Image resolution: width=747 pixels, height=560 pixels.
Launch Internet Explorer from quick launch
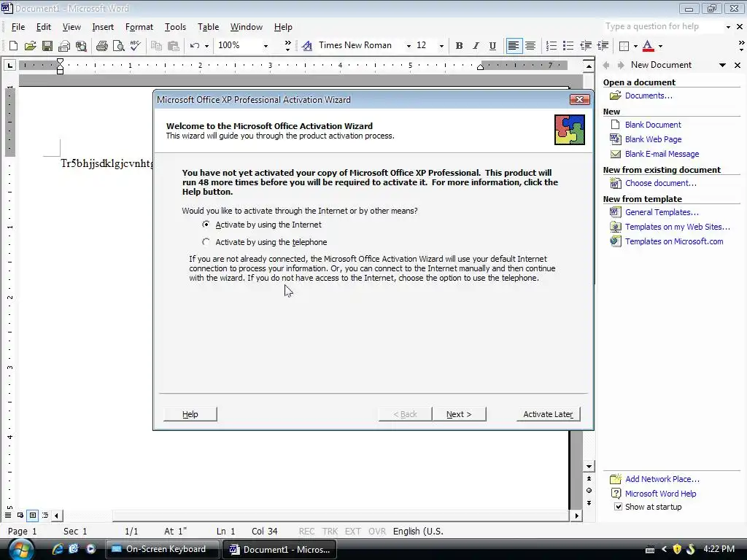click(57, 549)
